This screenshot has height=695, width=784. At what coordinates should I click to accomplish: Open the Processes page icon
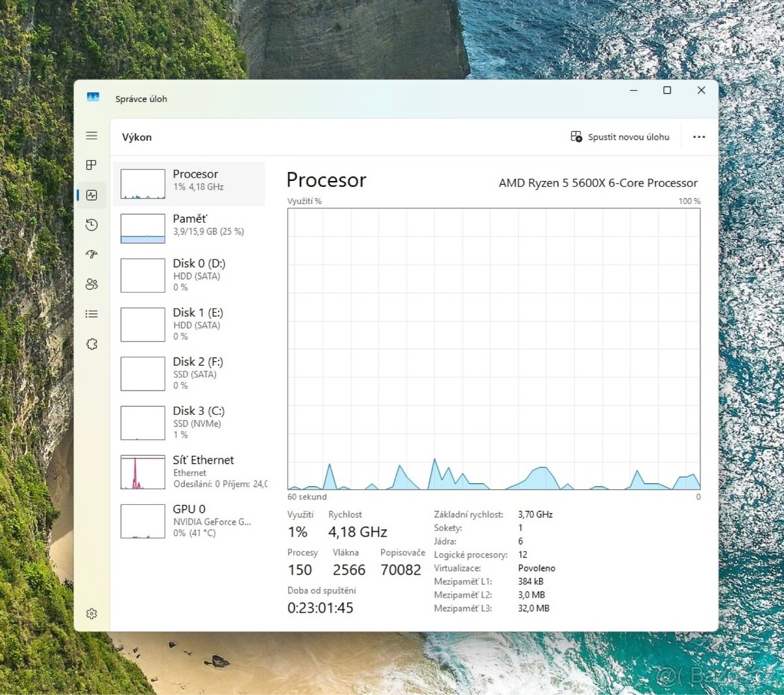91,165
